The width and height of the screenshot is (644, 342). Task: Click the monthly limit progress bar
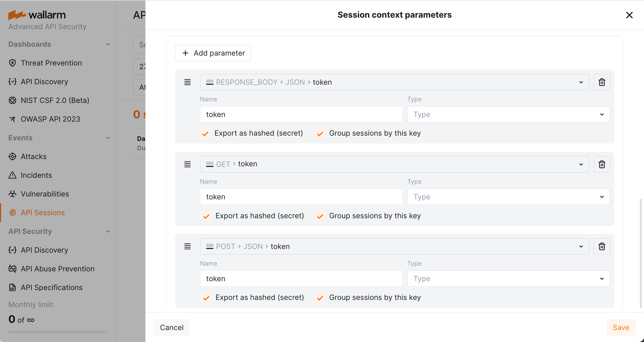click(x=58, y=332)
